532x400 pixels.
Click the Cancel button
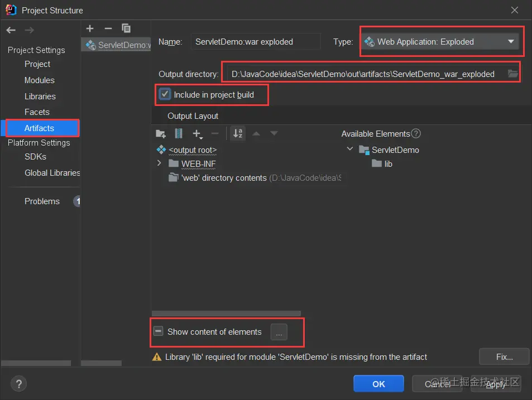coord(437,384)
